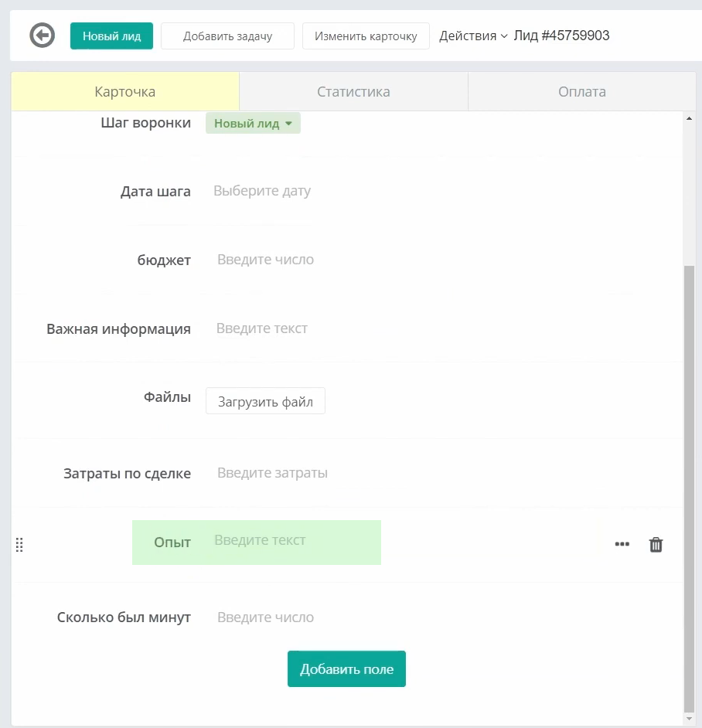Click the Изменить карточку button
The height and width of the screenshot is (728, 702).
366,36
